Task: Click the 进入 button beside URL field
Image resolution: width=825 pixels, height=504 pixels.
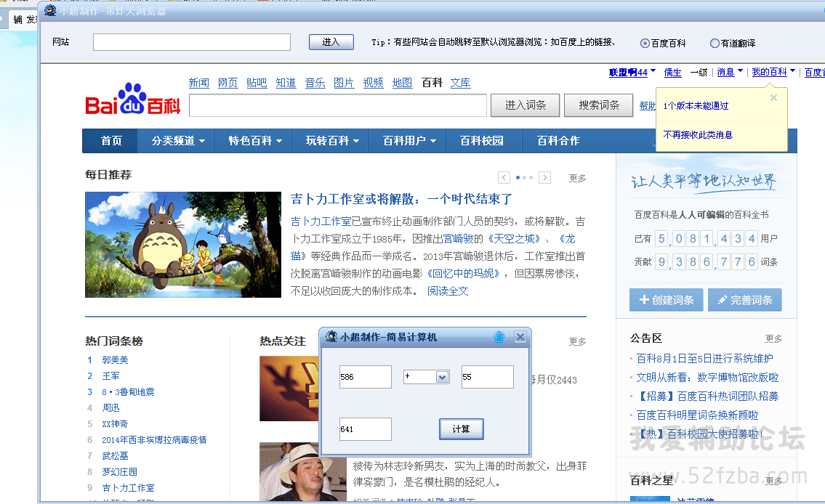Action: pyautogui.click(x=331, y=42)
